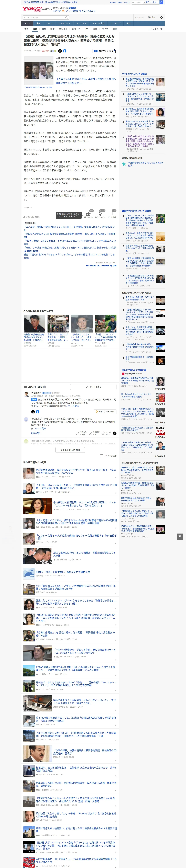Share the second comment on X
Image resolution: width=186 pixels, height=868 pixels.
(x=114, y=433)
